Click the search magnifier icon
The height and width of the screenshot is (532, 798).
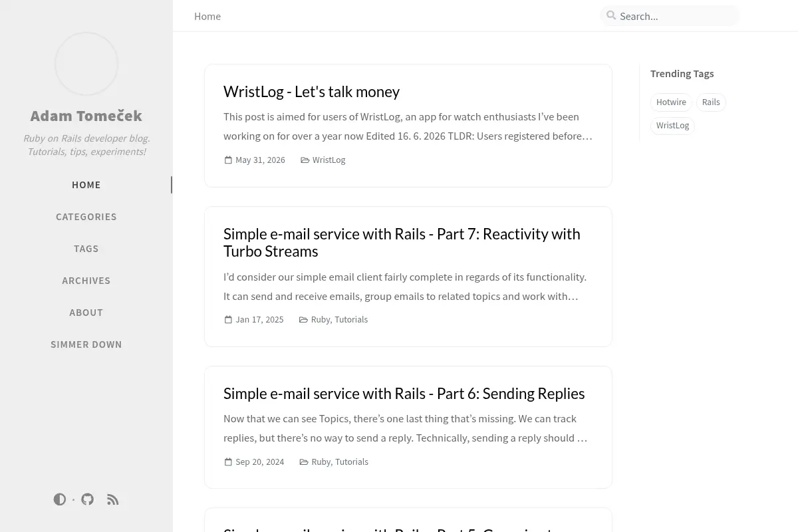[x=611, y=15]
